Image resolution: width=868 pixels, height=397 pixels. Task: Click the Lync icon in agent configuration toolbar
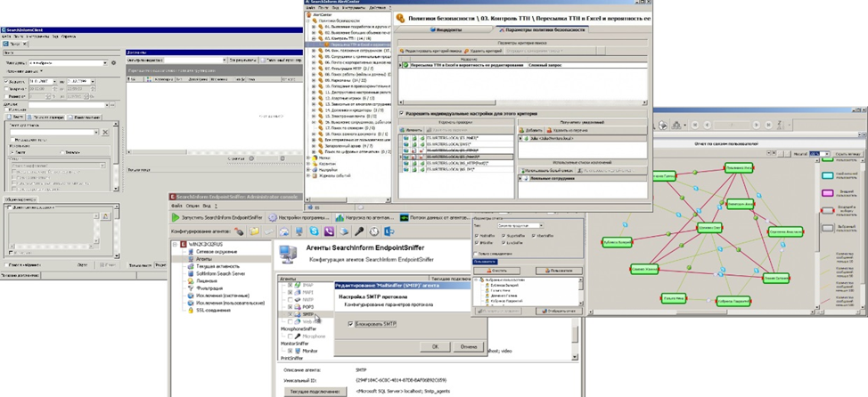point(389,231)
